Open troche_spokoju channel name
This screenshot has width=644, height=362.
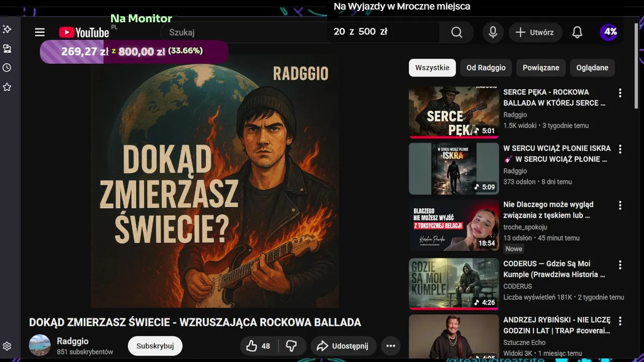click(x=525, y=227)
